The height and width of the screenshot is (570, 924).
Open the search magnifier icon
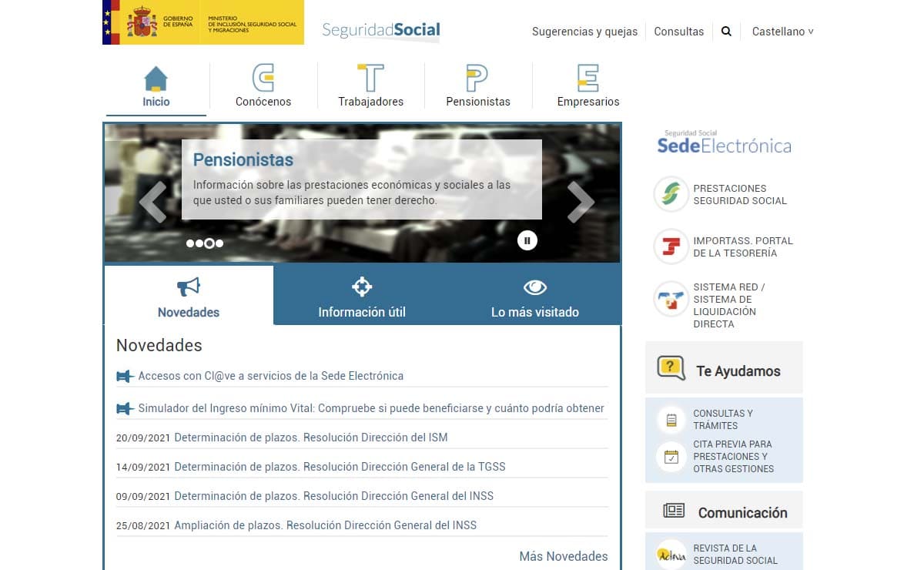725,31
